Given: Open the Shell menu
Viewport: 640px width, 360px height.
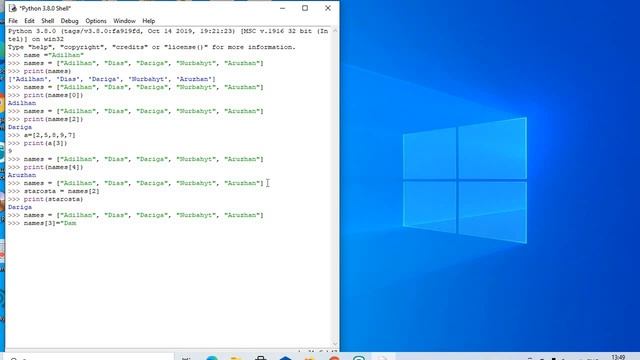Looking at the screenshot, I should tap(47, 21).
